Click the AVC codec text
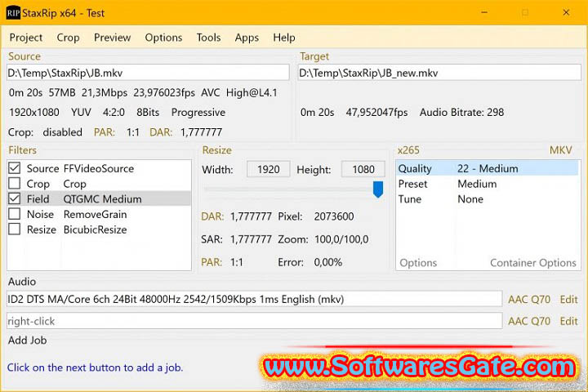Viewport: 588px width, 392px height. tap(211, 92)
